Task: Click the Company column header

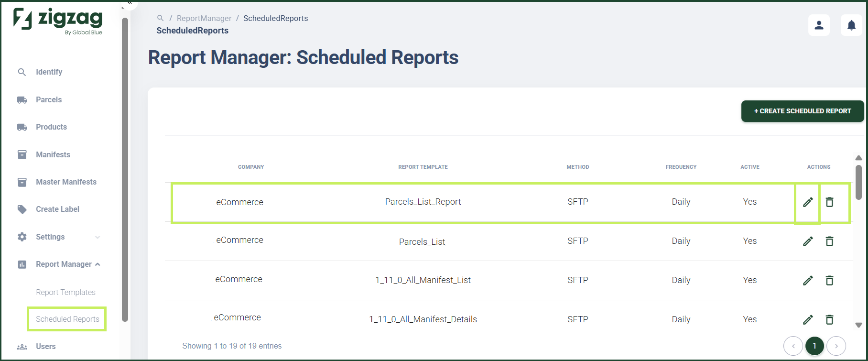Action: pos(251,167)
